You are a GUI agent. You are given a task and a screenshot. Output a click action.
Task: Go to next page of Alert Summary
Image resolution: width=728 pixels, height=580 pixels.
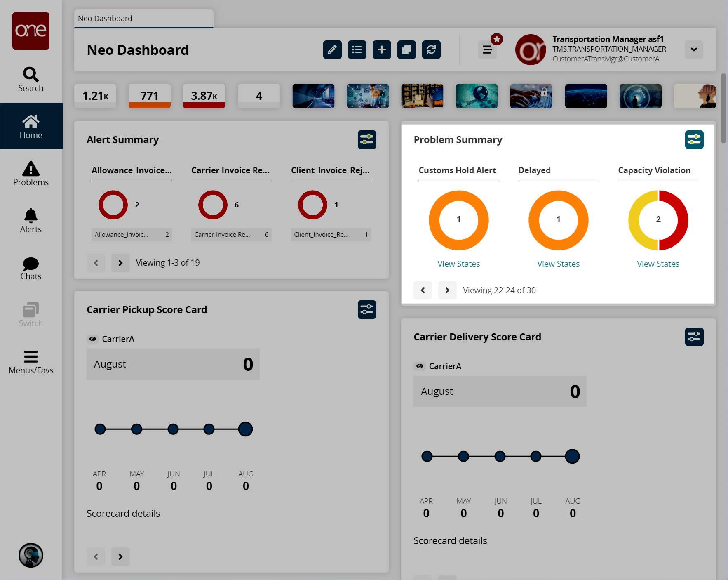tap(120, 263)
